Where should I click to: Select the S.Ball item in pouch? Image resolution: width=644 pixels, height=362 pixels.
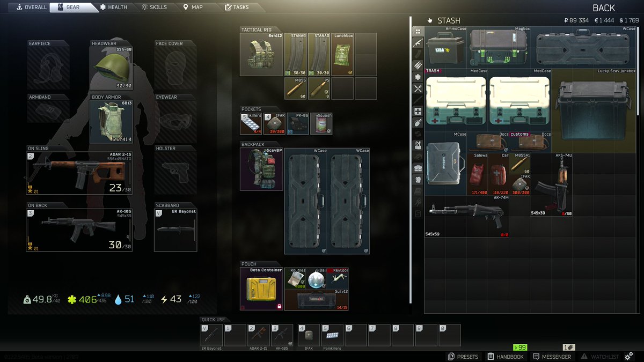pyautogui.click(x=317, y=278)
